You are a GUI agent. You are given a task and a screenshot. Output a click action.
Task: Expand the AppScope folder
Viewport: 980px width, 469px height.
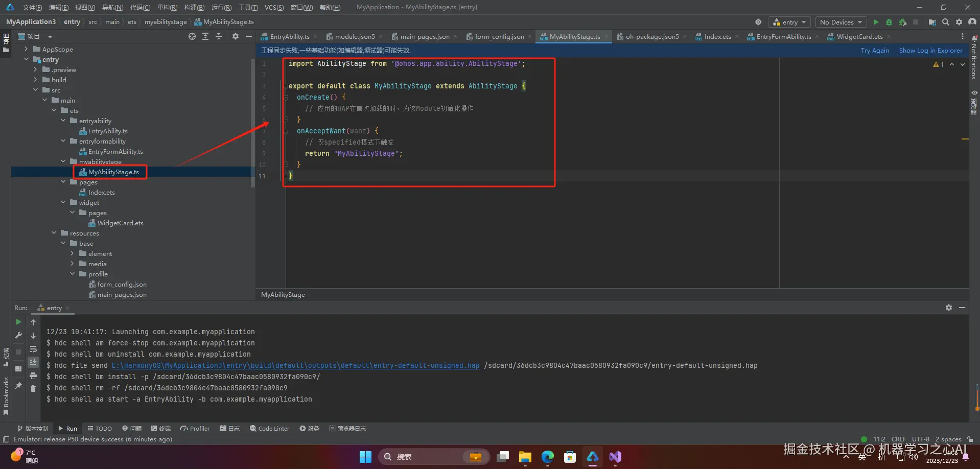coord(26,49)
